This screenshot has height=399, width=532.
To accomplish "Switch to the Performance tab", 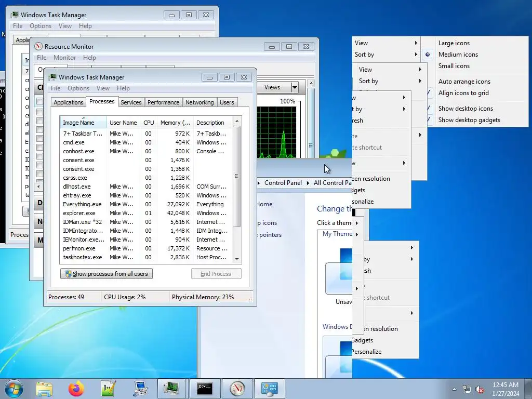I will coord(163,102).
